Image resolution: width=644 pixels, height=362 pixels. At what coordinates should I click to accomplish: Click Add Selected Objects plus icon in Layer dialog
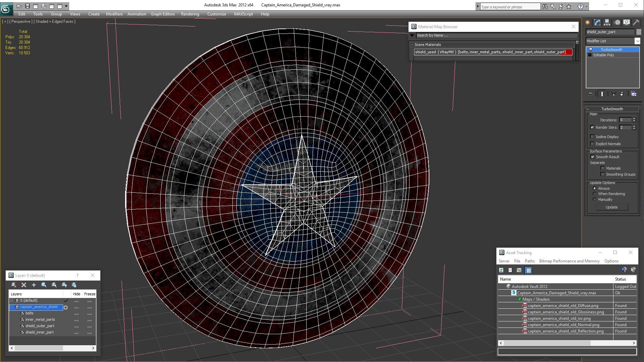point(34,285)
